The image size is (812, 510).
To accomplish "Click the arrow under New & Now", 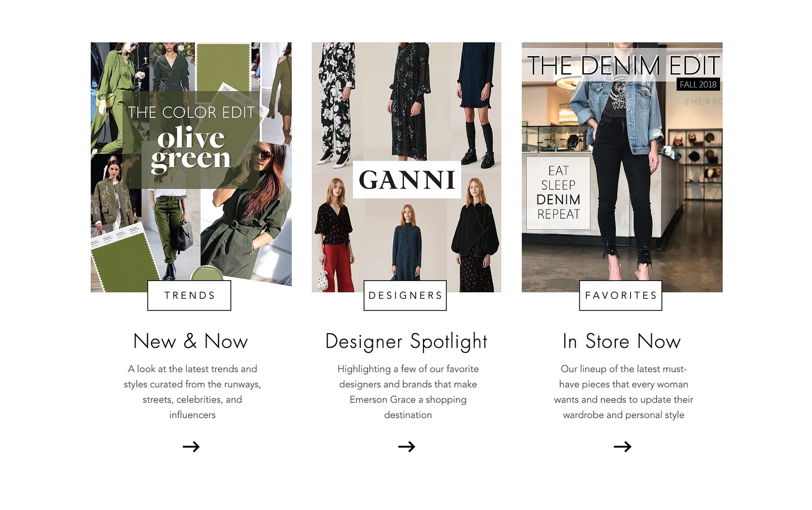I will tap(191, 447).
